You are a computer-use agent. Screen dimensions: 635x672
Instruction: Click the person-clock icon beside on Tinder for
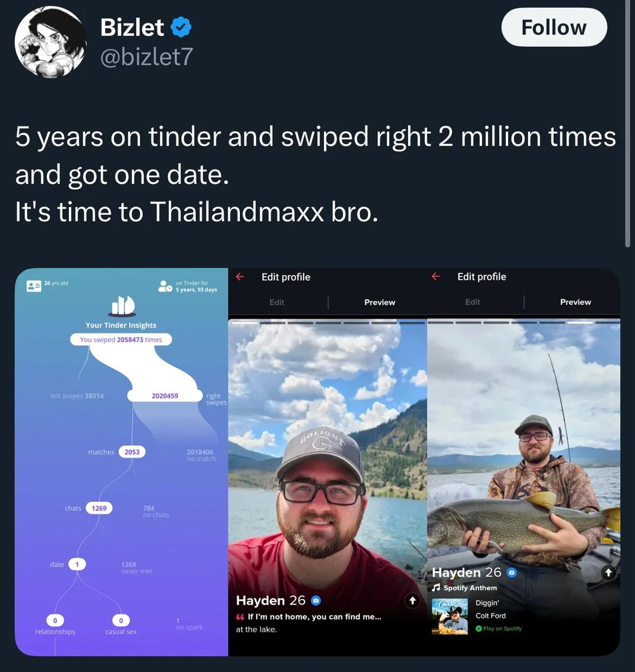[x=165, y=286]
